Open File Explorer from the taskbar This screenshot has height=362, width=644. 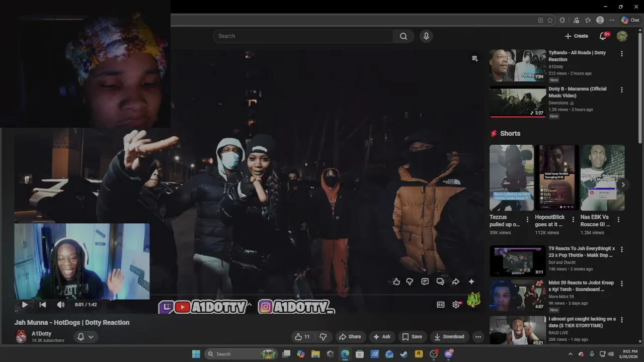click(x=315, y=354)
